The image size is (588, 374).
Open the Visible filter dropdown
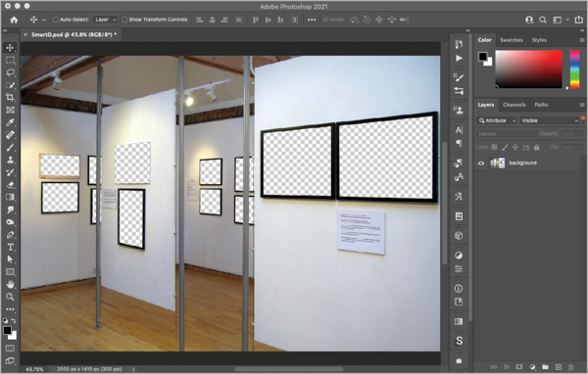[550, 120]
